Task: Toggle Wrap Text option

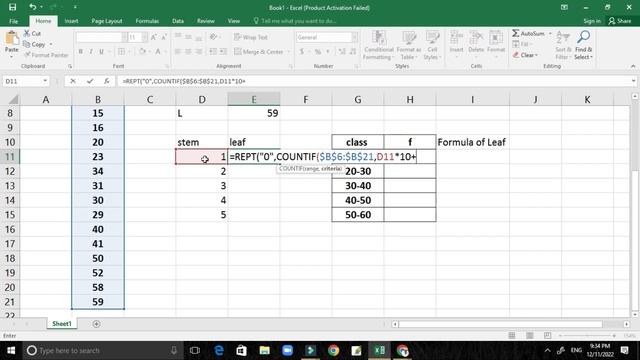Action: [x=251, y=37]
